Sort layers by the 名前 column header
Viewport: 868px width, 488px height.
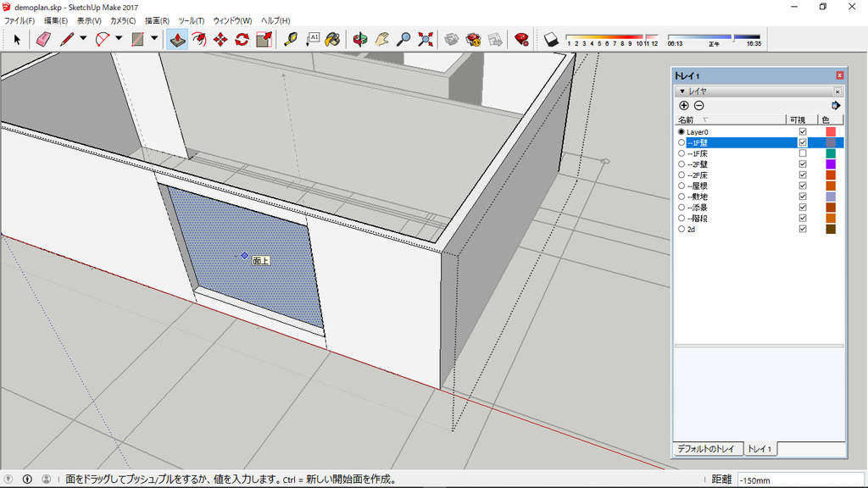coord(730,120)
